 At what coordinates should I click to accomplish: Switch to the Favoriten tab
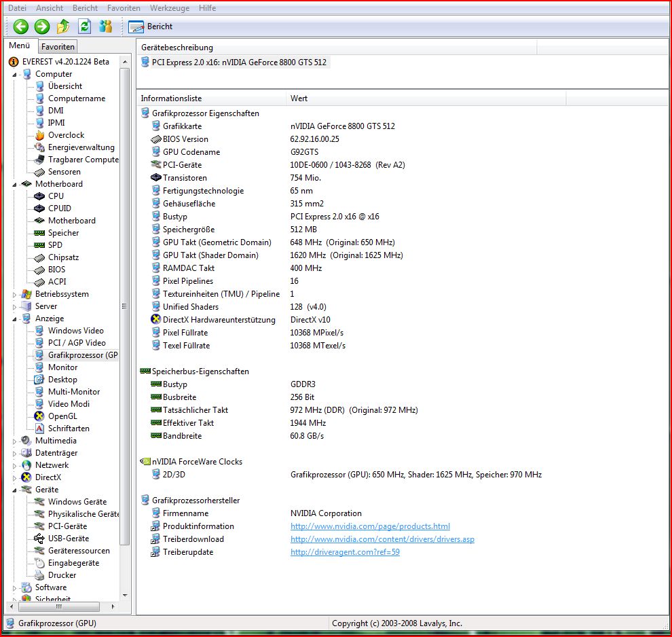pos(58,47)
